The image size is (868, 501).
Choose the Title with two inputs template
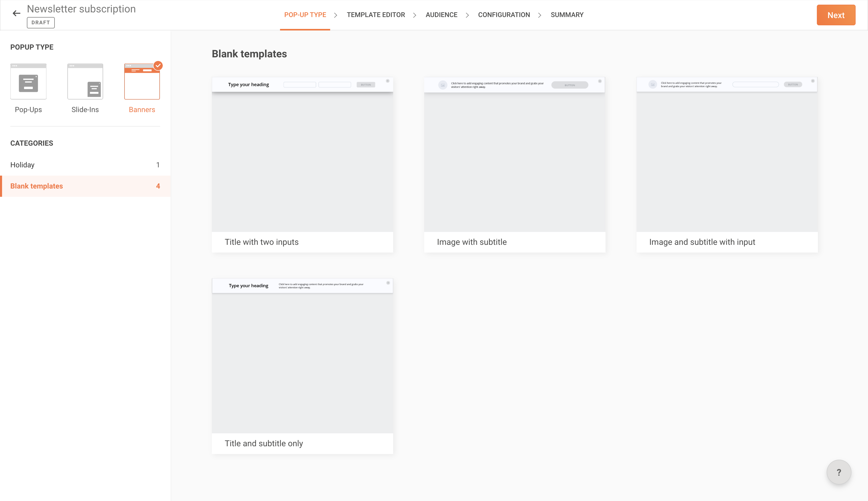pos(302,165)
